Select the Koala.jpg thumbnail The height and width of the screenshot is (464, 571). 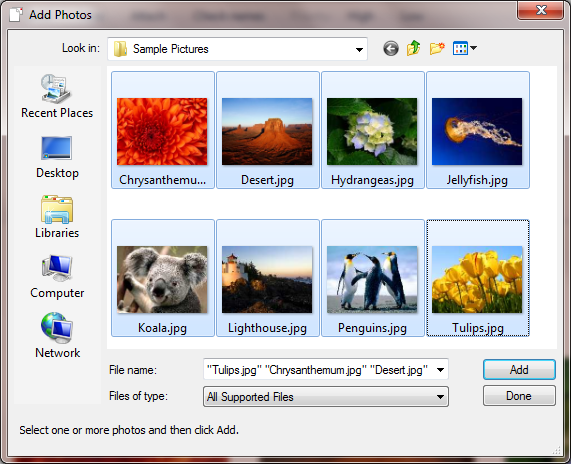point(162,278)
